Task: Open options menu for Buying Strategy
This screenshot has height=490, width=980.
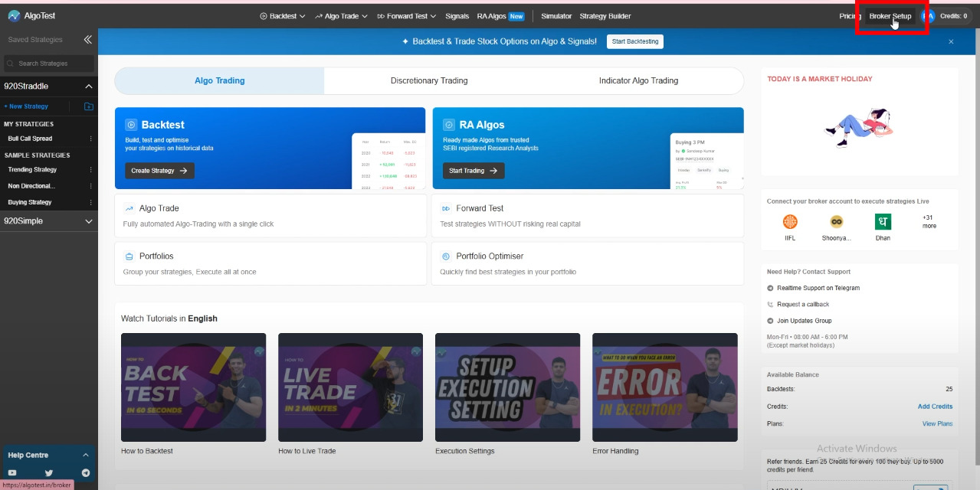Action: tap(90, 202)
